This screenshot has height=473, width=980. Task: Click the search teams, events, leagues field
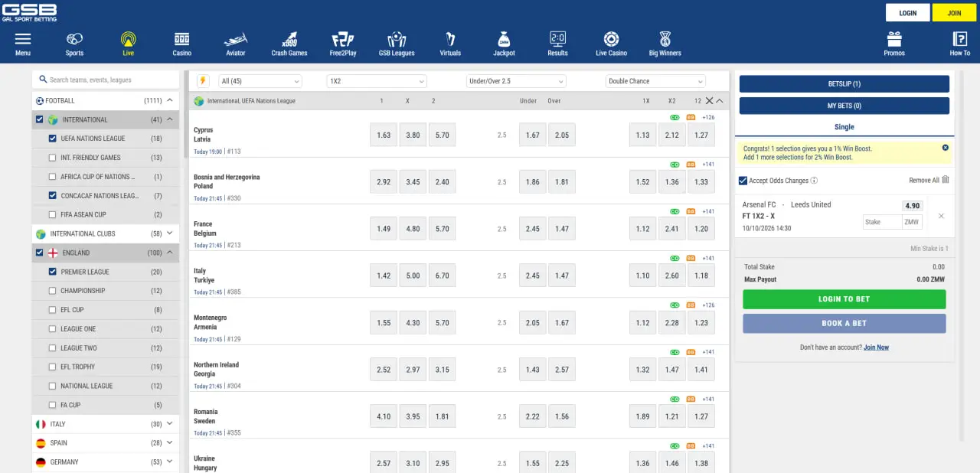point(106,80)
